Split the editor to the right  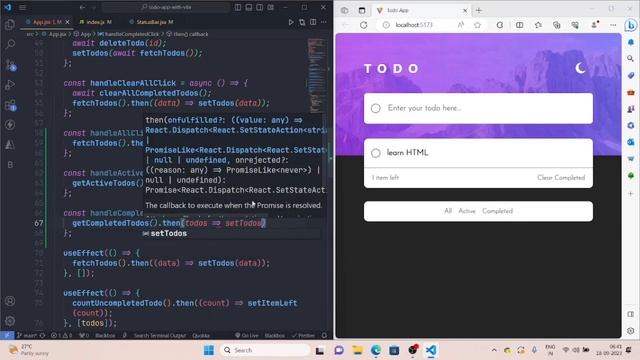313,22
